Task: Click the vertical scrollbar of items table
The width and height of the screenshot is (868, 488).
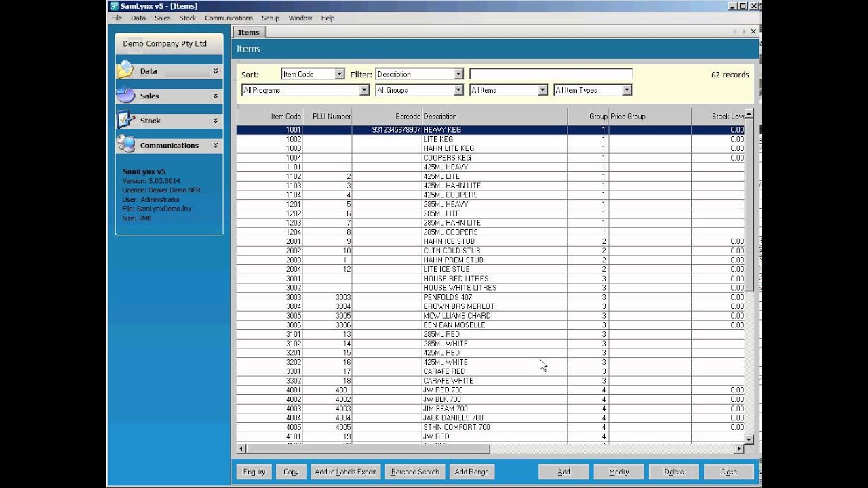Action: [x=749, y=277]
